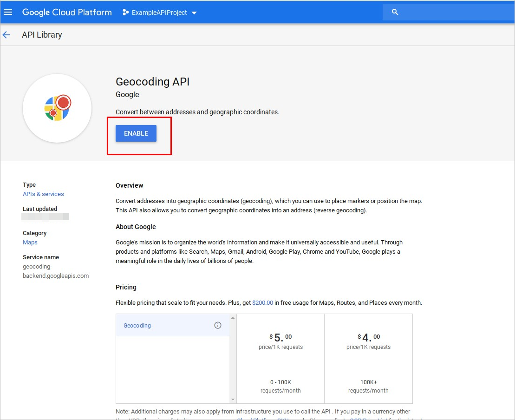The height and width of the screenshot is (420, 515).
Task: Open the hamburger navigation menu
Action: click(x=8, y=12)
